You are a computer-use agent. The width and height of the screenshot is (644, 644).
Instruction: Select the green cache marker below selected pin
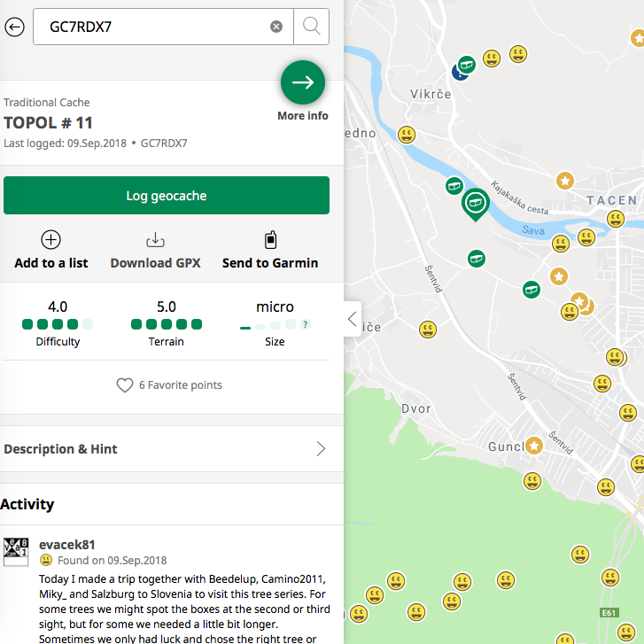(477, 259)
